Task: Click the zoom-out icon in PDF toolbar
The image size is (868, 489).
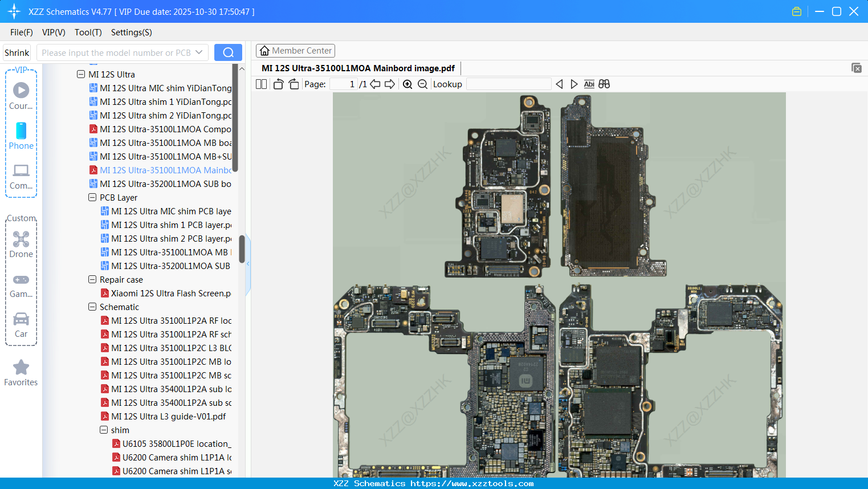Action: (x=422, y=84)
